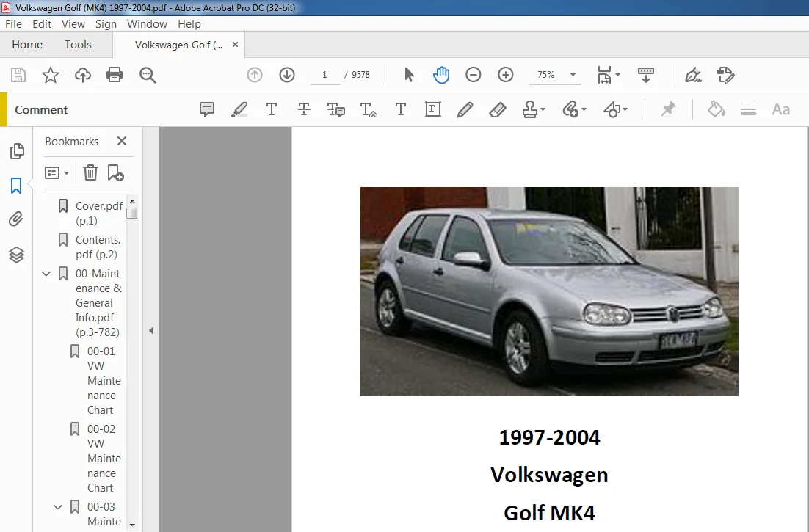Switch to the Tools tab
This screenshot has width=809, height=532.
(78, 45)
